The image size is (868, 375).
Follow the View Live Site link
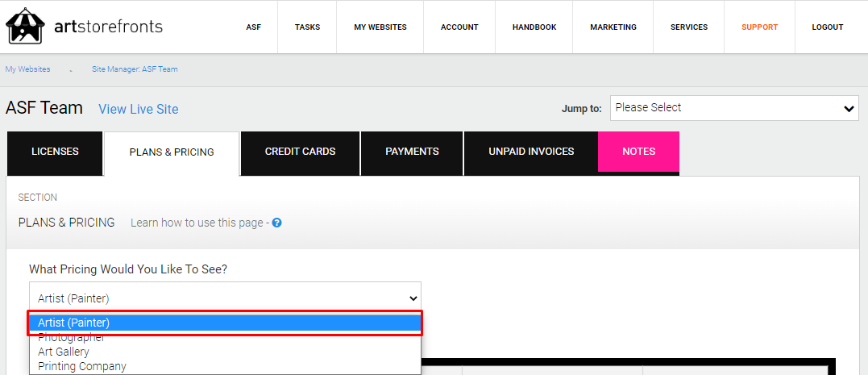click(x=139, y=109)
